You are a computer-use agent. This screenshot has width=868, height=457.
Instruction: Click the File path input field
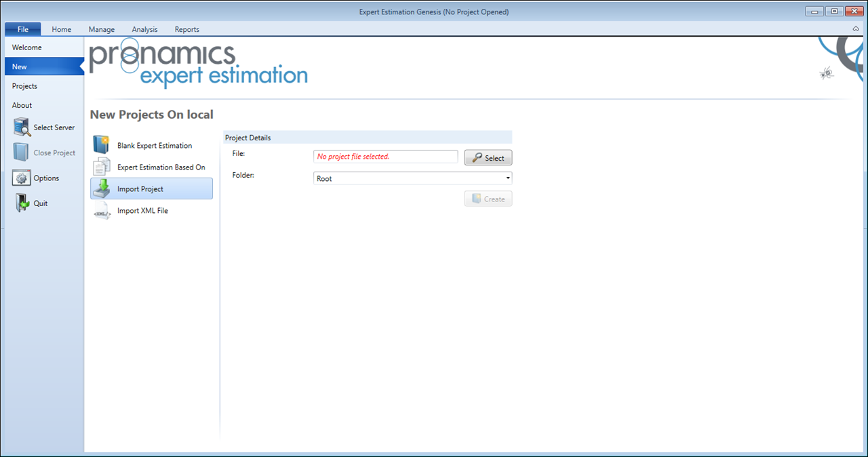click(385, 157)
